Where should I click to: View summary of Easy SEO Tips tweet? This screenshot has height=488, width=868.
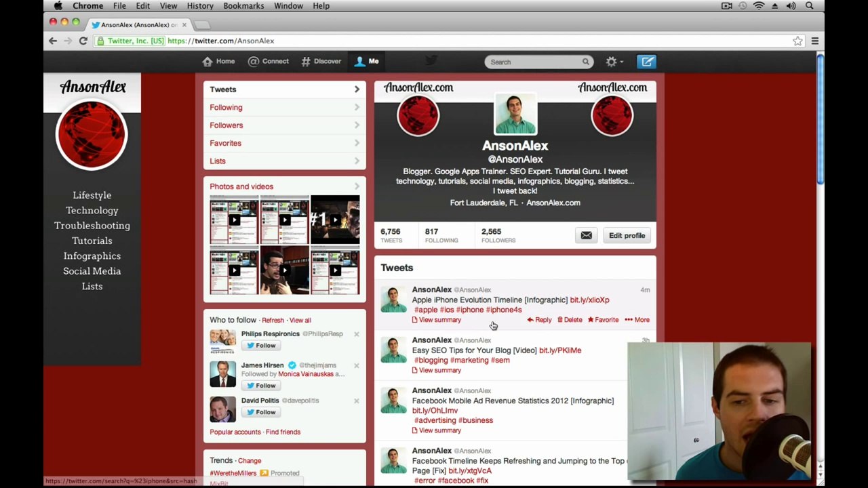436,370
